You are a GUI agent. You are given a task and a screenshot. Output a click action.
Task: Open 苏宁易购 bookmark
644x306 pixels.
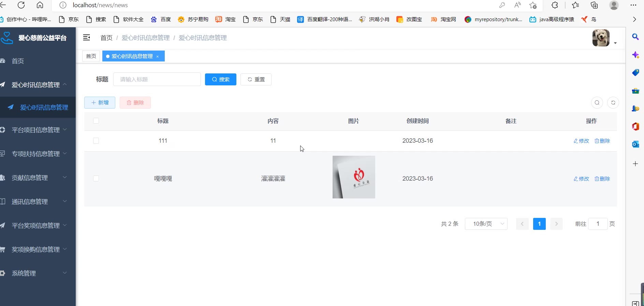point(193,19)
